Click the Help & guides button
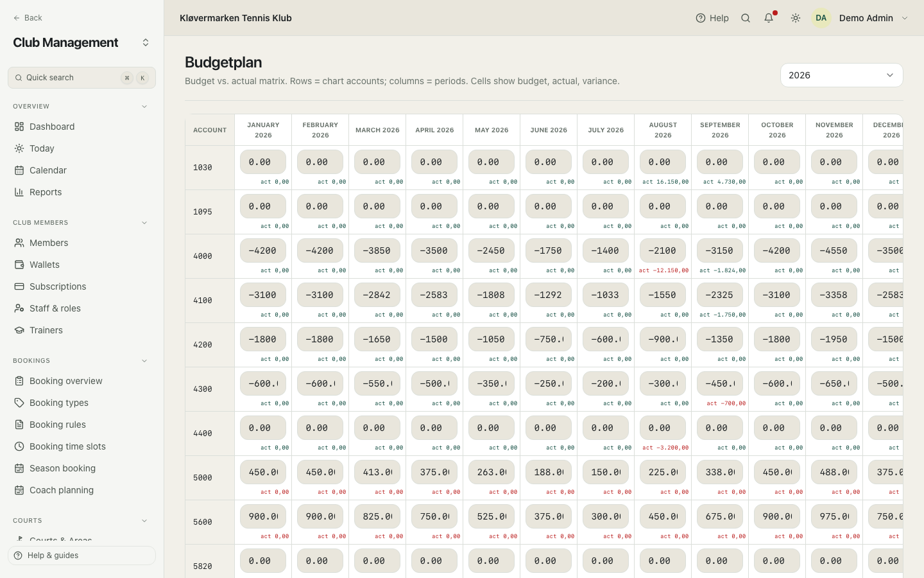The width and height of the screenshot is (924, 578). tap(81, 556)
